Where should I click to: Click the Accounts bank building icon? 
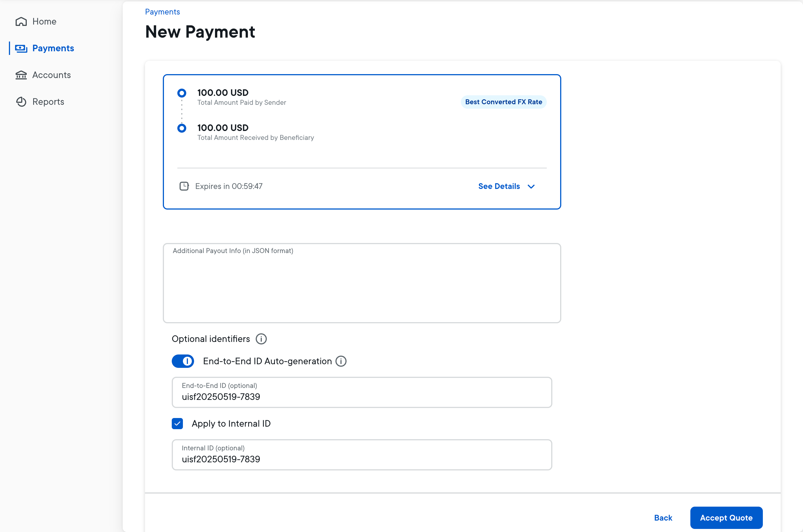(21, 75)
